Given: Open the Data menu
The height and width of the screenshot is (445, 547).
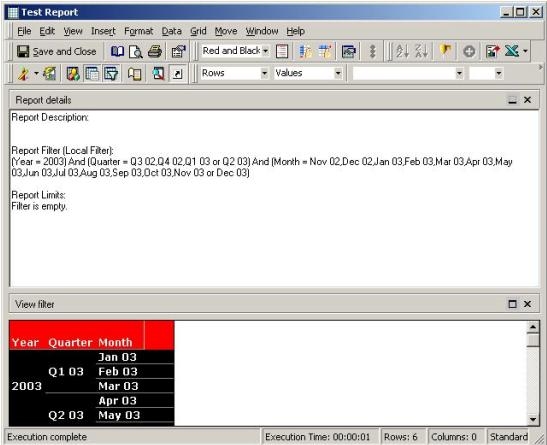Looking at the screenshot, I should 171,31.
